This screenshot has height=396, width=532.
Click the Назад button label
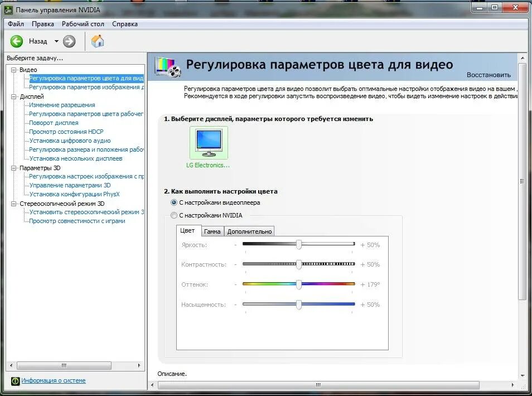pyautogui.click(x=38, y=41)
